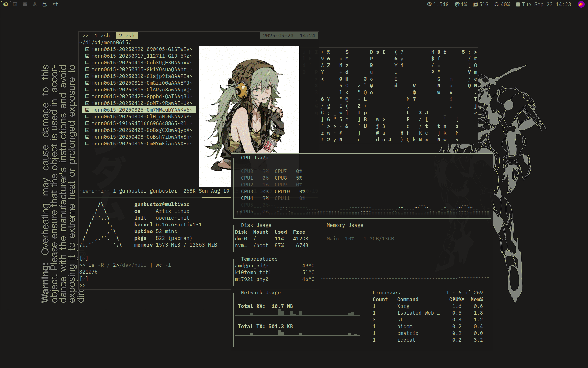Switch to tmux window 1 zsh

click(102, 36)
